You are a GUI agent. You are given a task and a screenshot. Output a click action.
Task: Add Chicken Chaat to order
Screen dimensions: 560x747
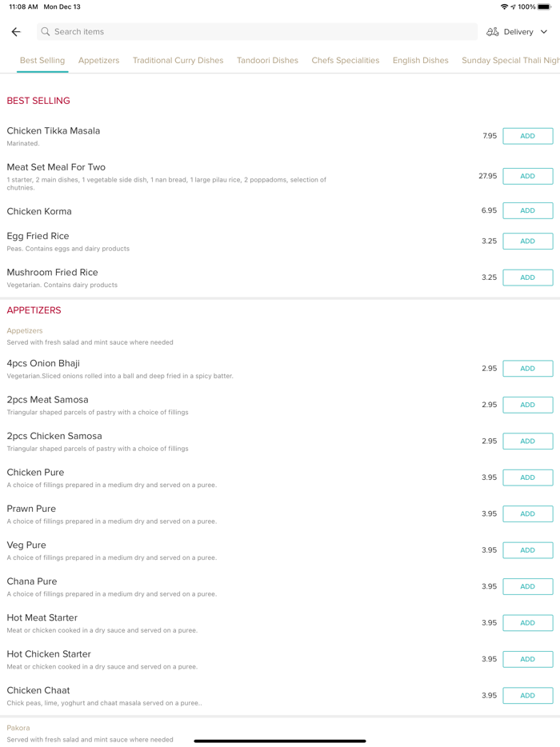[527, 696]
